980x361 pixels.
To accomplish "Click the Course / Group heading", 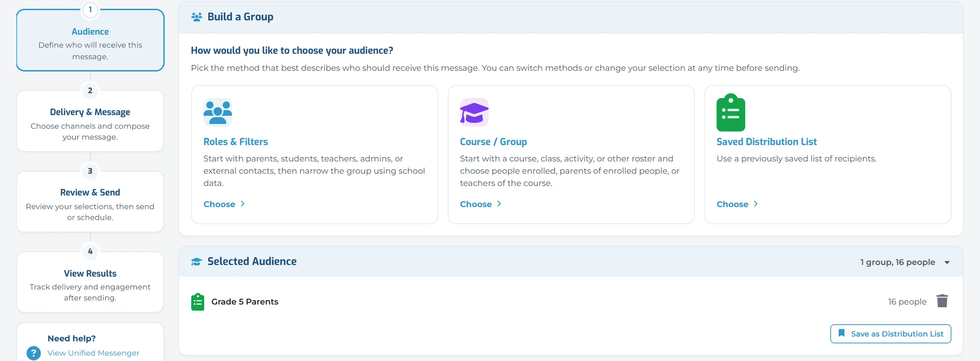I will 493,142.
